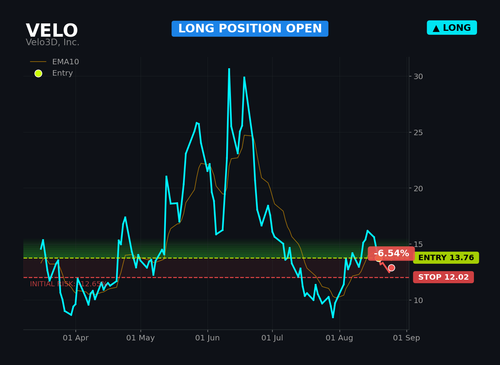500x365 pixels.
Task: Click the LONG direction badge
Action: coord(452,28)
